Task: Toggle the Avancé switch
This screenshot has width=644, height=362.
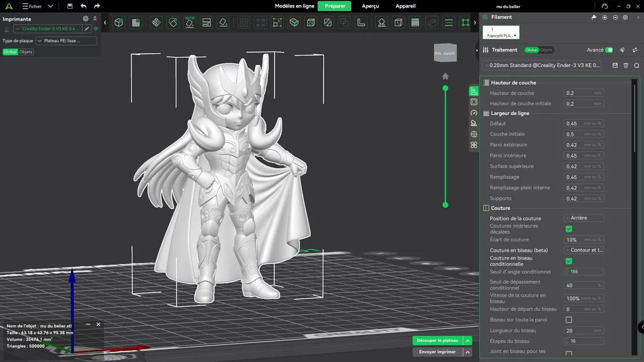Action: tap(609, 50)
